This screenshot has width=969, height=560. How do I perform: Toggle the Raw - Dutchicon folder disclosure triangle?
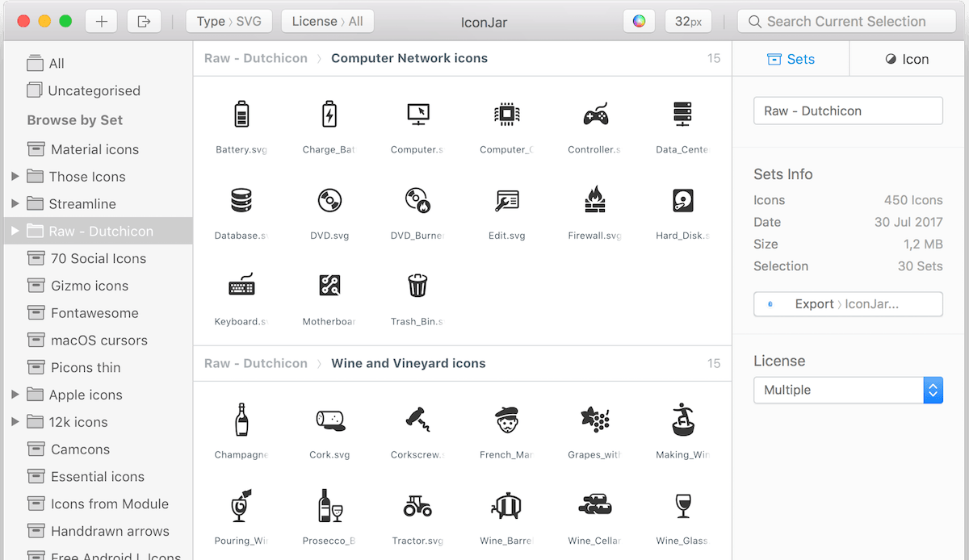pyautogui.click(x=15, y=231)
